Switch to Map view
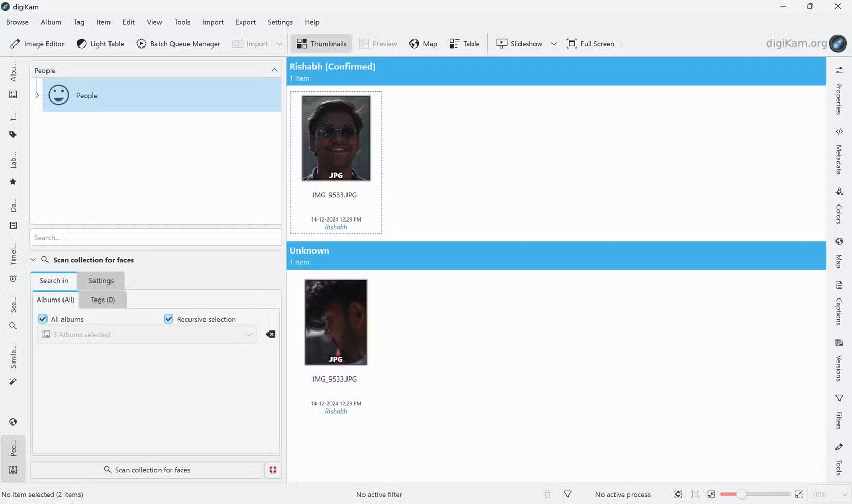 tap(423, 44)
